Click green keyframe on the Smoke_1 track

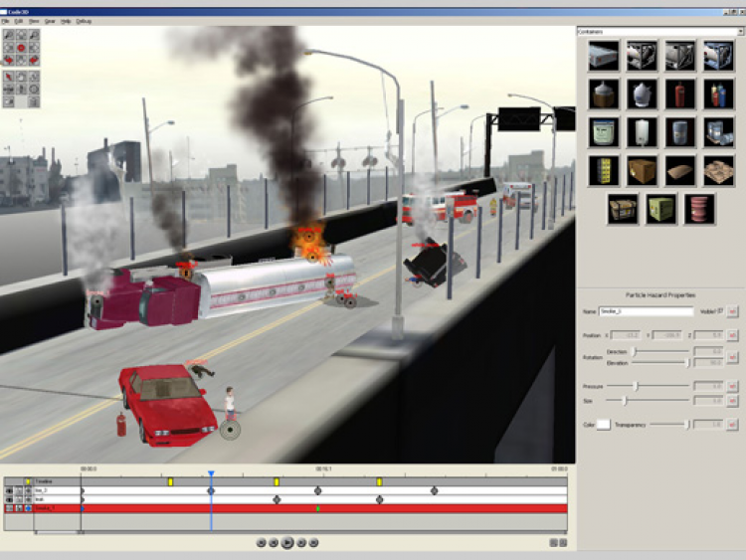(x=318, y=508)
